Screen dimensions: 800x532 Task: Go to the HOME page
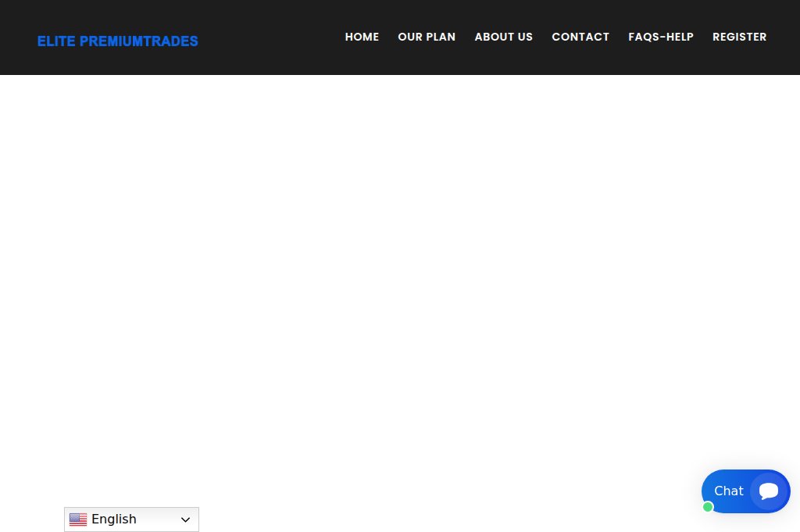coord(362,37)
